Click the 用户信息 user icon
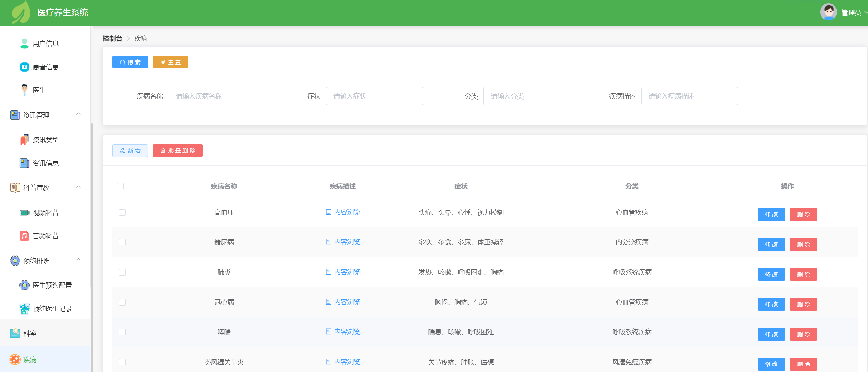Image resolution: width=868 pixels, height=372 pixels. pyautogui.click(x=25, y=44)
